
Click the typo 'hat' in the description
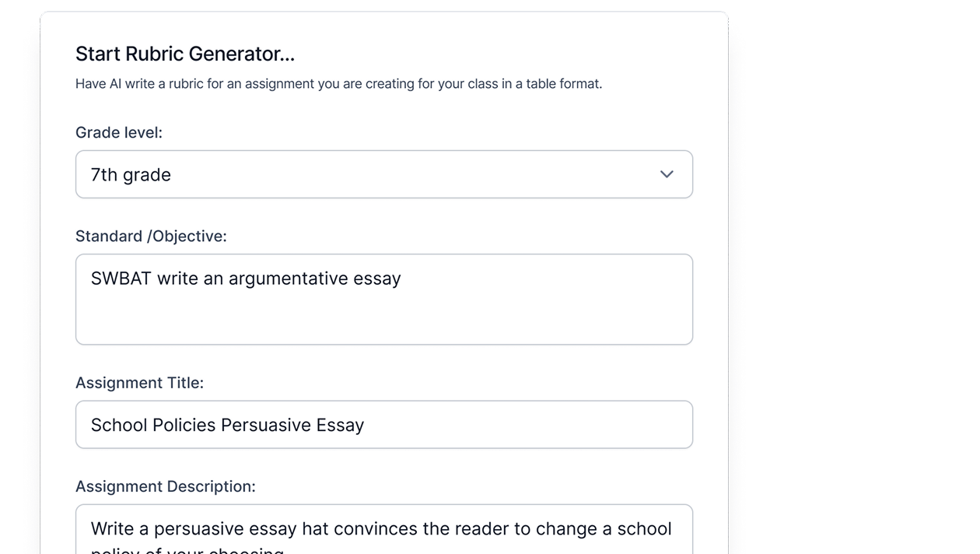[315, 529]
